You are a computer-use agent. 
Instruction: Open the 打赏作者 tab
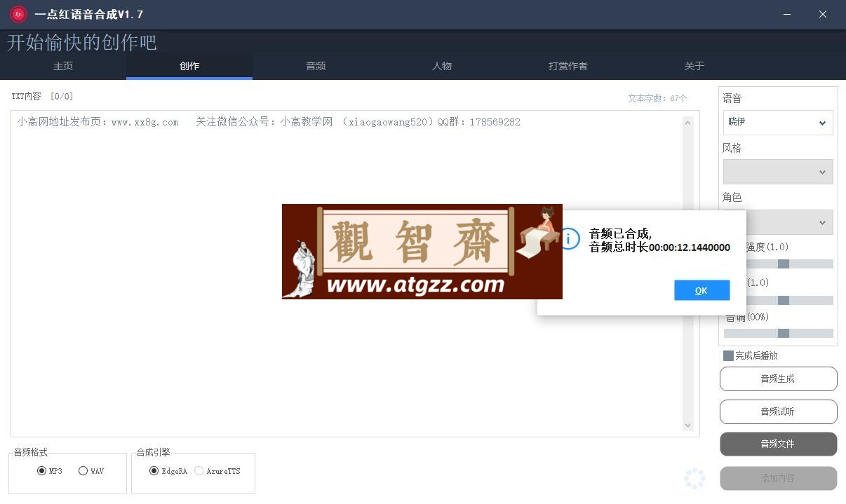tap(568, 66)
